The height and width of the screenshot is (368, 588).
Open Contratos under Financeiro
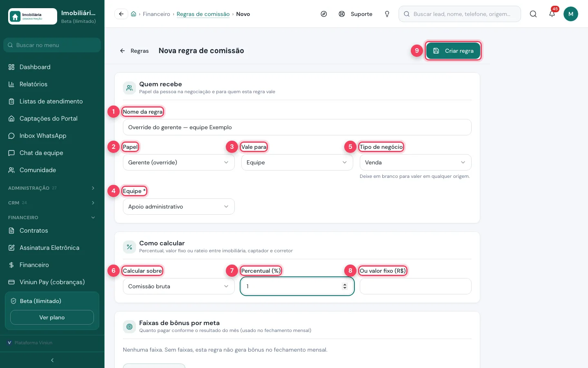tap(52, 231)
